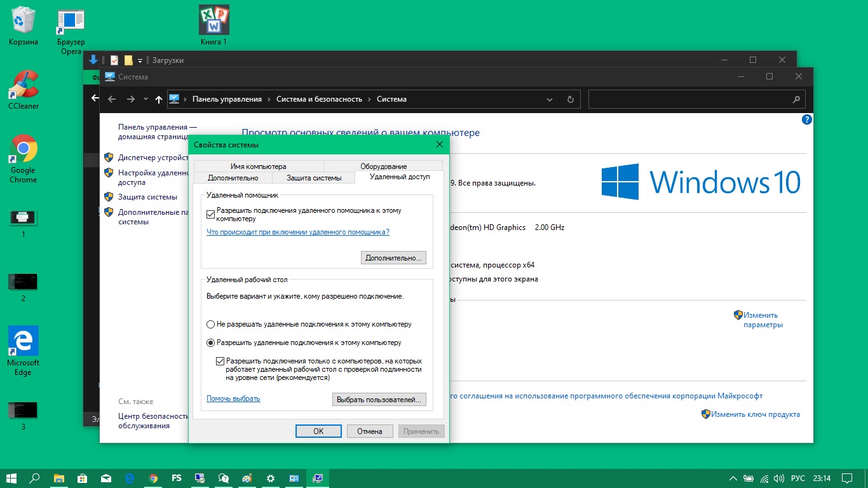Check the battery status tray icon
The image size is (868, 488).
pos(749,478)
